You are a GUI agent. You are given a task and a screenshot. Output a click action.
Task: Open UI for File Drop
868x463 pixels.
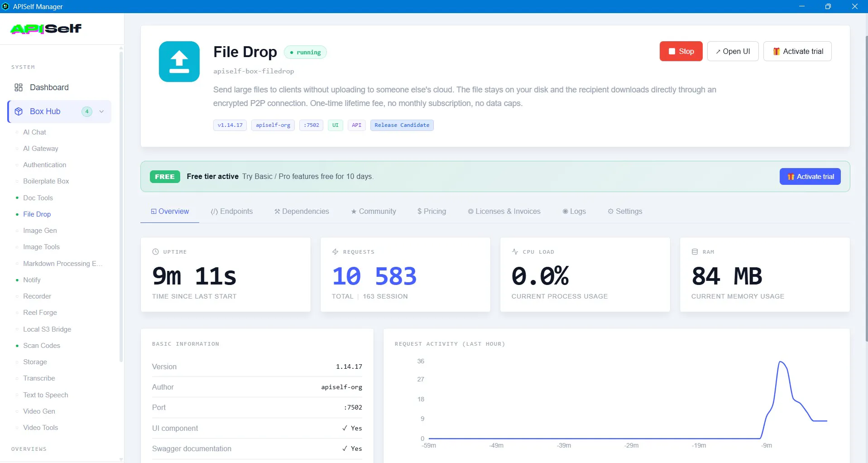pyautogui.click(x=733, y=51)
